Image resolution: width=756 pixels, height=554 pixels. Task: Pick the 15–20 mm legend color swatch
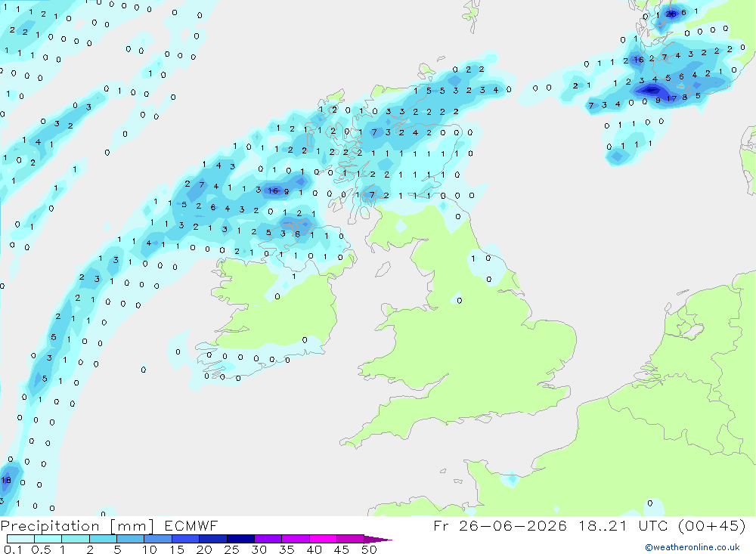[x=186, y=539]
